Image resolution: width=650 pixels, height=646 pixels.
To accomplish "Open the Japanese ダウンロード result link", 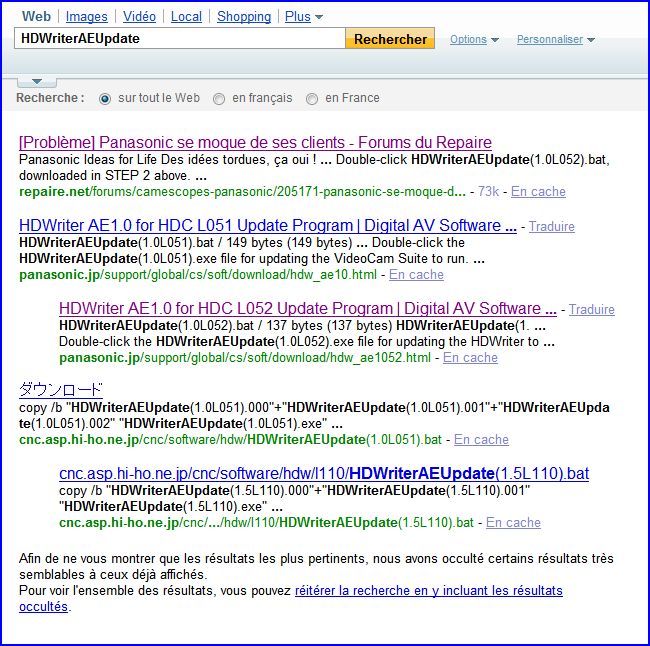I will pyautogui.click(x=61, y=390).
